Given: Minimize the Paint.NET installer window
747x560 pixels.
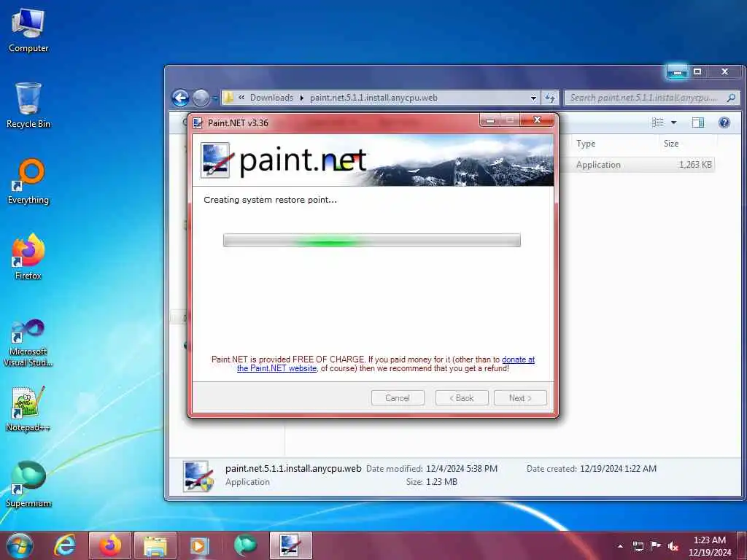Looking at the screenshot, I should 489,120.
